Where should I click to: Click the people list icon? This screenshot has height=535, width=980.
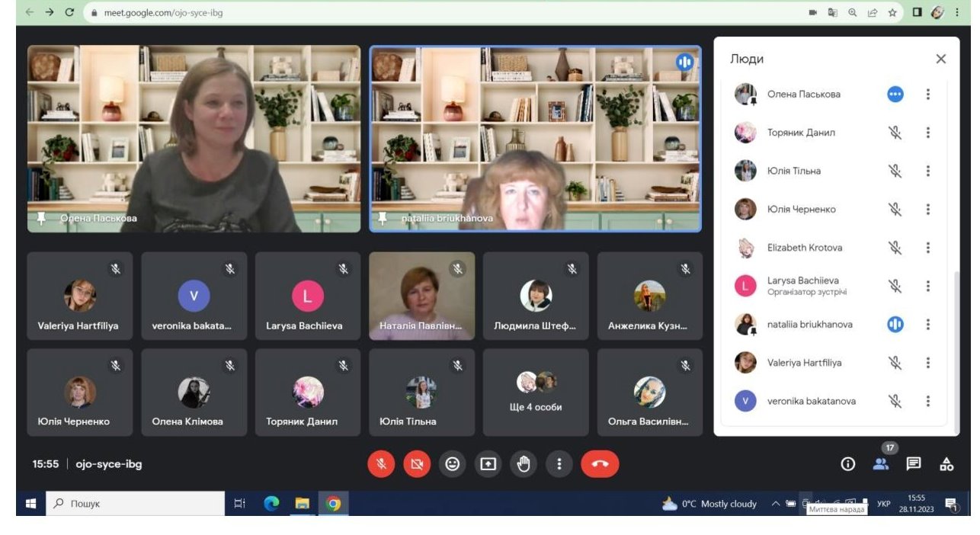[881, 463]
